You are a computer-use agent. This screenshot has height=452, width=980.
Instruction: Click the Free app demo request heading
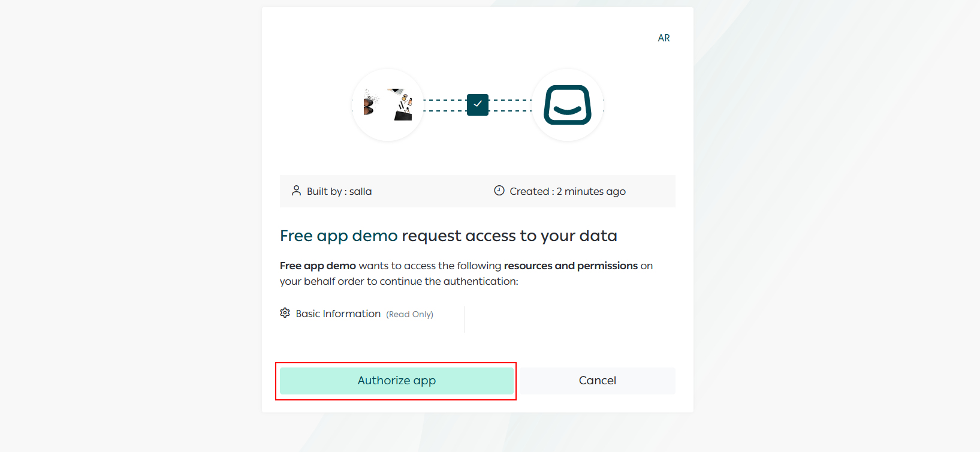tap(448, 235)
